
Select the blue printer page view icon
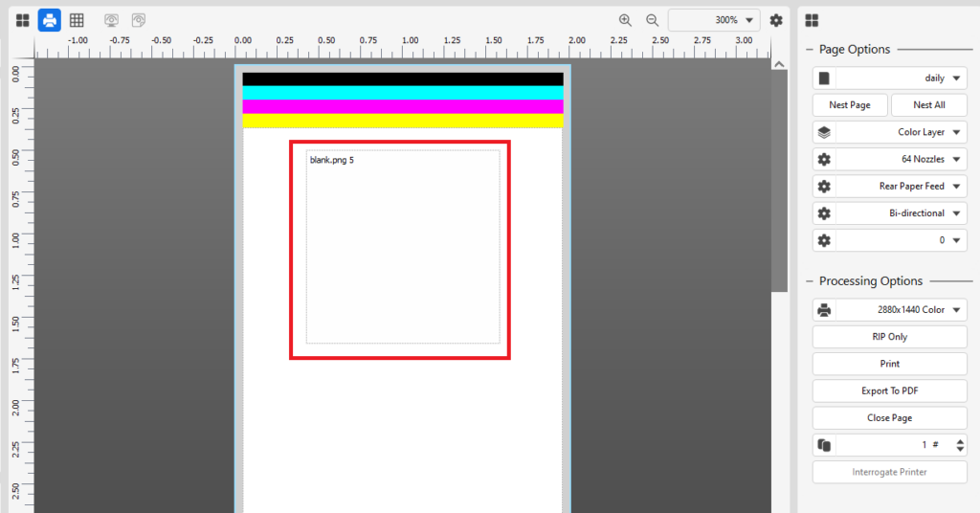[x=50, y=21]
